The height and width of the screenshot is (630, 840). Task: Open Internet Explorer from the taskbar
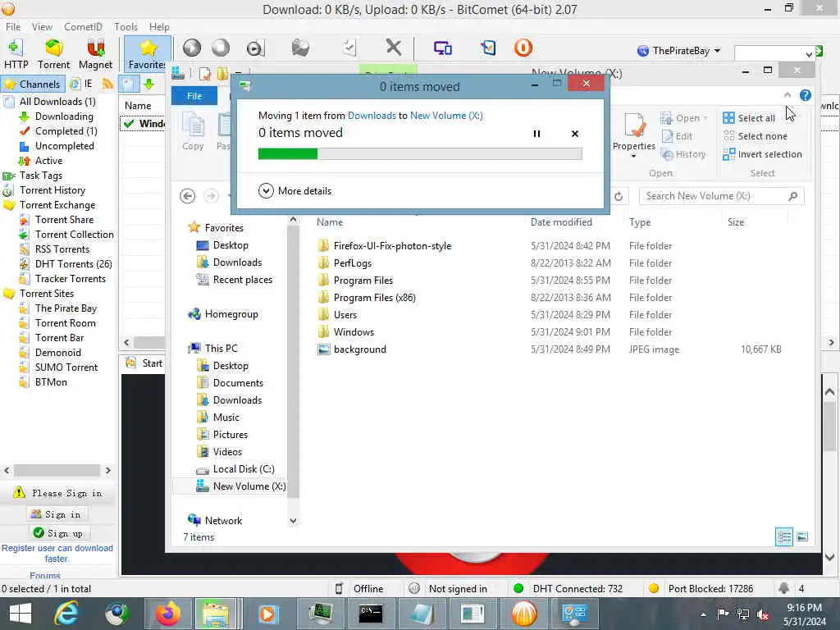(66, 614)
